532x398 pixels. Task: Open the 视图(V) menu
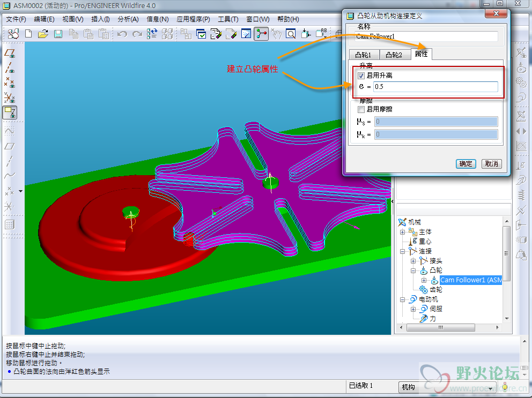[73, 19]
